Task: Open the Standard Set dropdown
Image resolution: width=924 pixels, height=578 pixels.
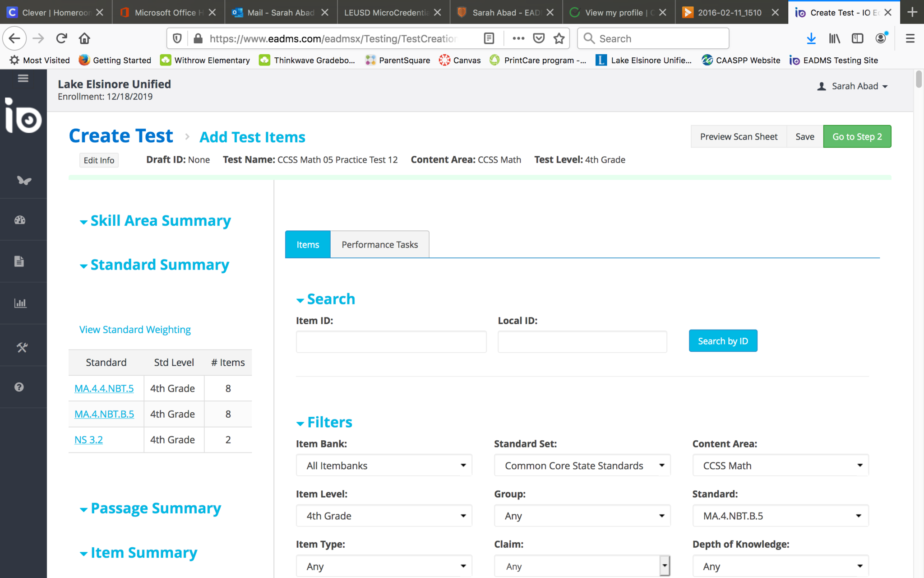Action: tap(582, 466)
